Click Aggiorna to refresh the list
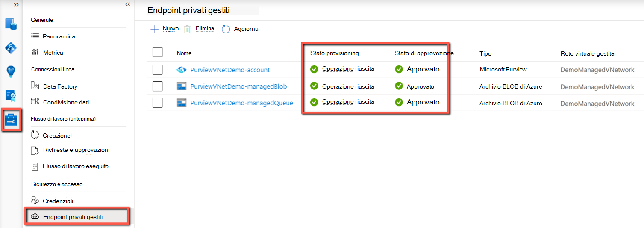 (x=246, y=29)
